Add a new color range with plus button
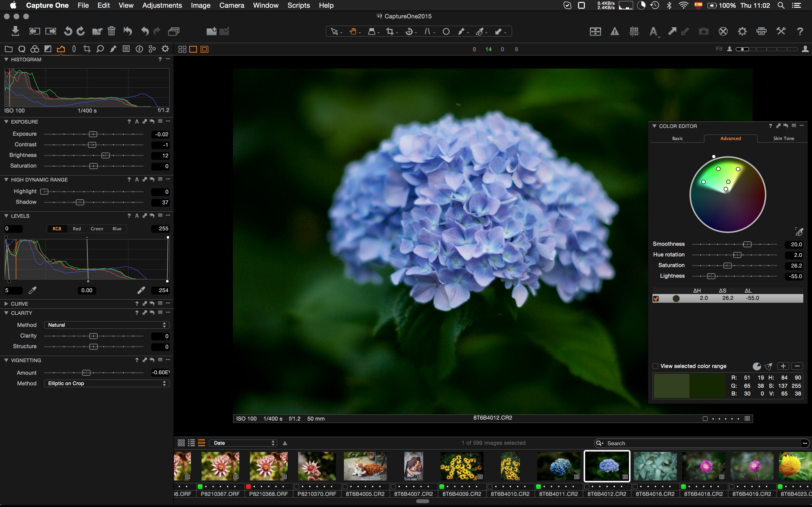 point(783,366)
